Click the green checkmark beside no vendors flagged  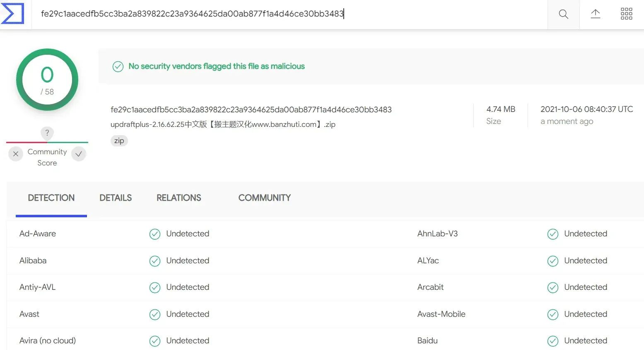point(118,66)
